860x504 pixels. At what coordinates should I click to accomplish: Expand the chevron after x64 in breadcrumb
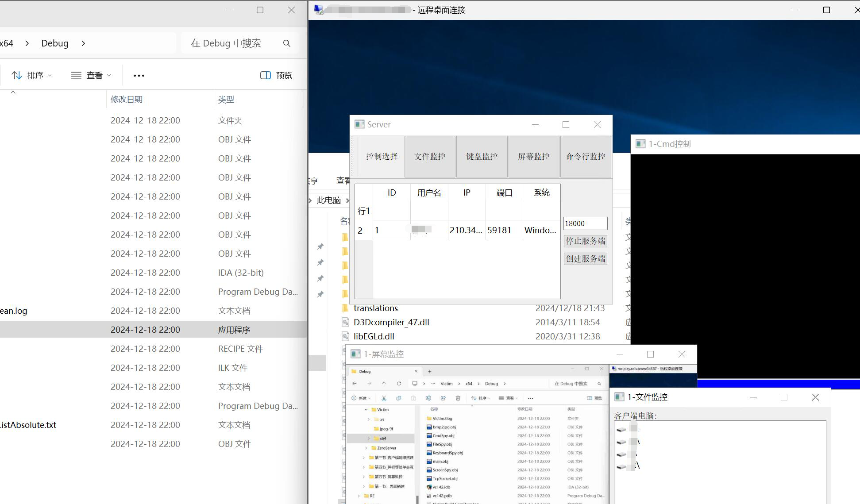coord(27,43)
